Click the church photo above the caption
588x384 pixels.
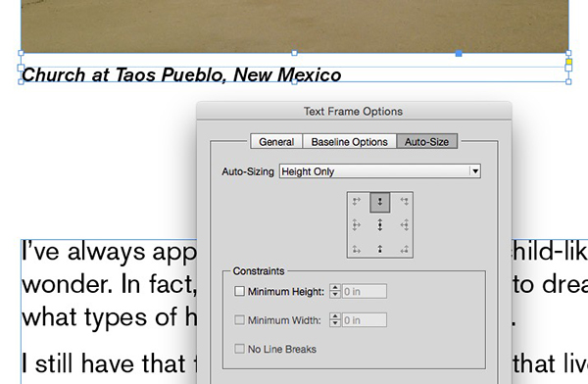click(295, 25)
